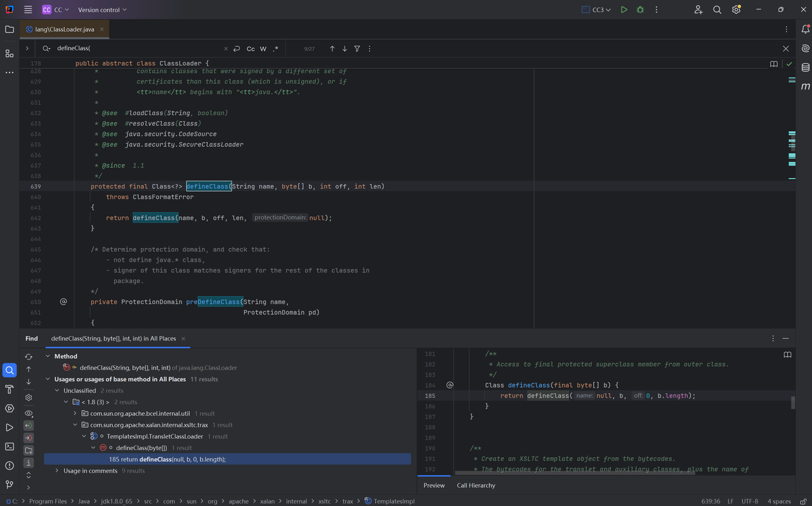
Task: Click the 639:36 cursor position status
Action: 710,501
